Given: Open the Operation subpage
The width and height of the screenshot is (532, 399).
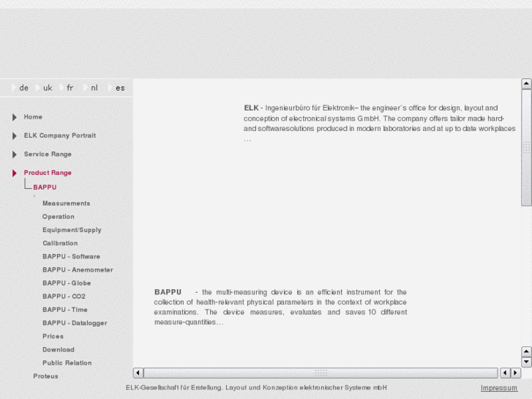Looking at the screenshot, I should (x=59, y=217).
